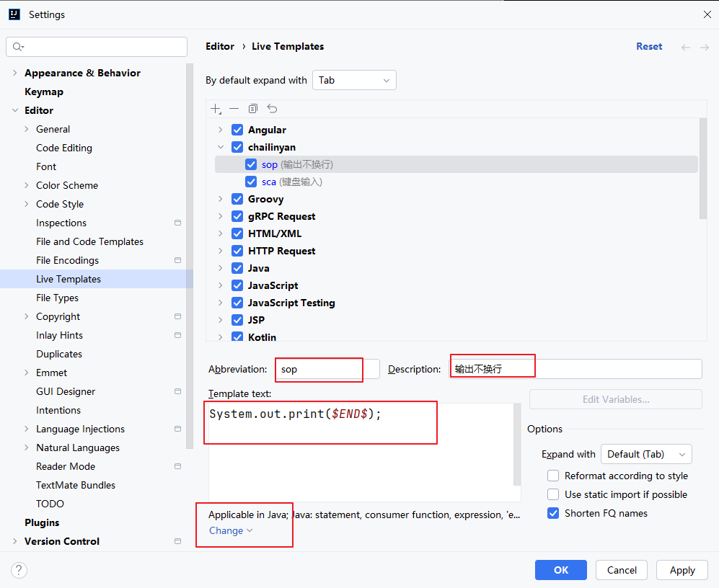Click the search magnifier icon
Viewport: 719px width, 588px height.
(18, 47)
